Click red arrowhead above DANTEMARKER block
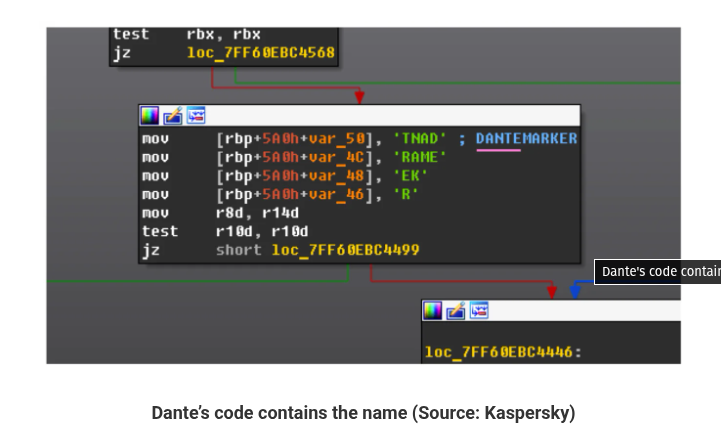 tap(359, 96)
